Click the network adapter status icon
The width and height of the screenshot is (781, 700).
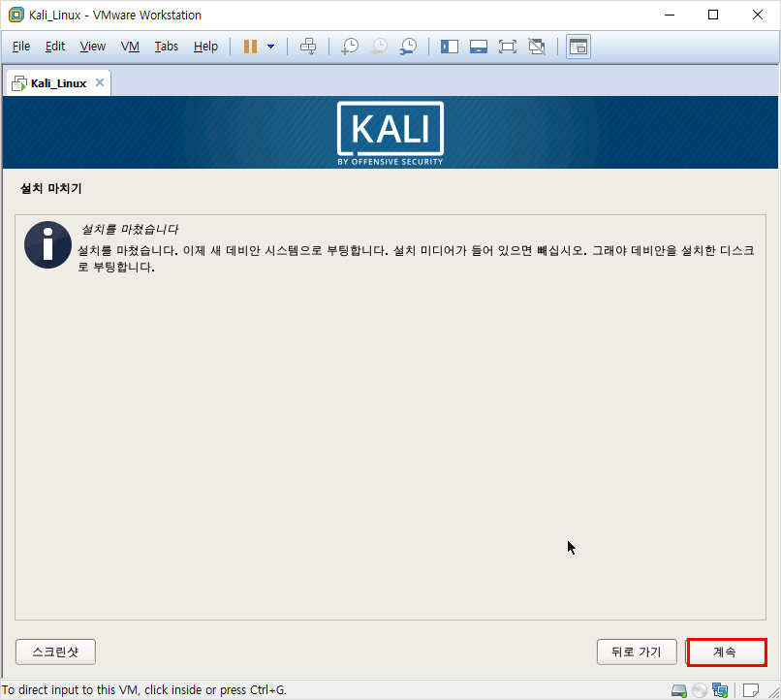(720, 690)
